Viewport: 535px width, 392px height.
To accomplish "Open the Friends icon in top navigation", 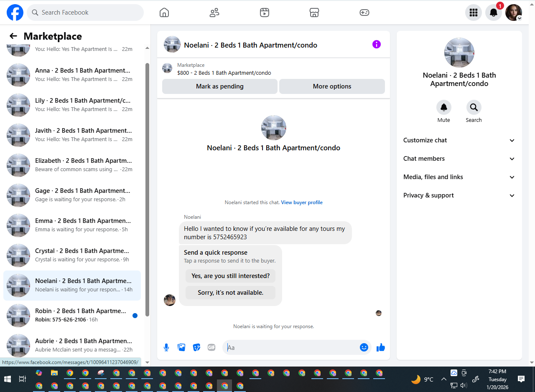I will coord(214,13).
